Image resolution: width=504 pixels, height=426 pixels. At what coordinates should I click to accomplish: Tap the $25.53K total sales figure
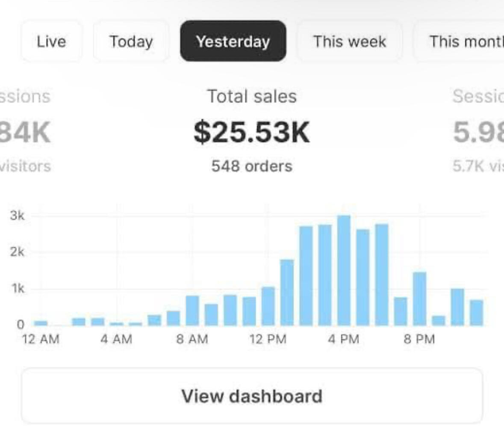(x=252, y=132)
